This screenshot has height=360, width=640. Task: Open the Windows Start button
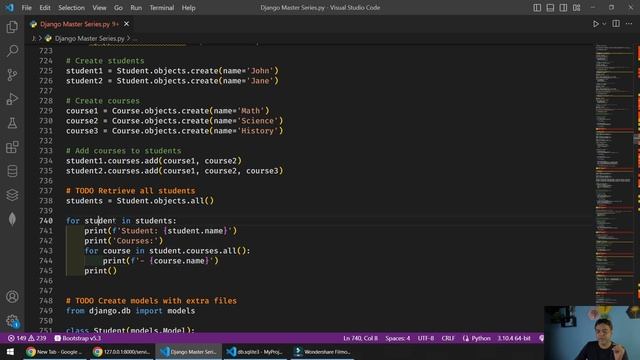(x=10, y=352)
